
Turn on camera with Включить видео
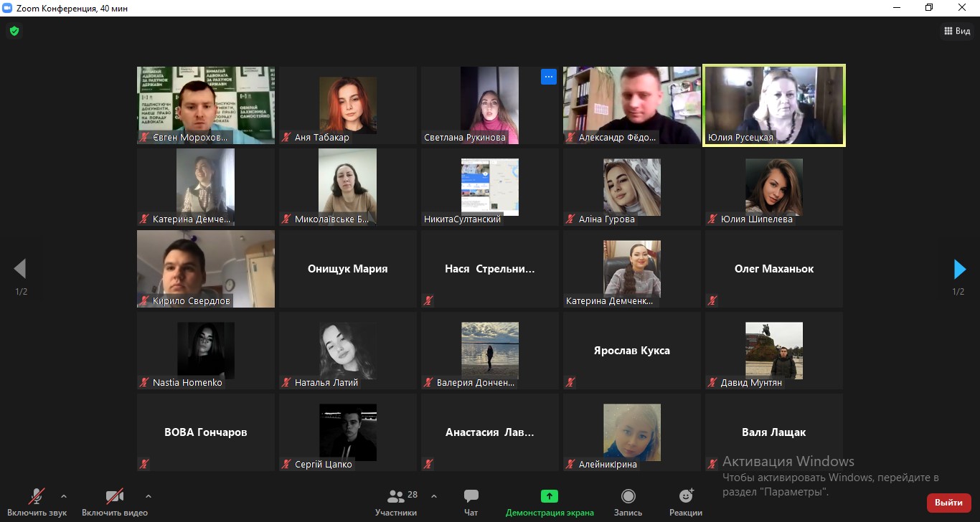point(115,502)
